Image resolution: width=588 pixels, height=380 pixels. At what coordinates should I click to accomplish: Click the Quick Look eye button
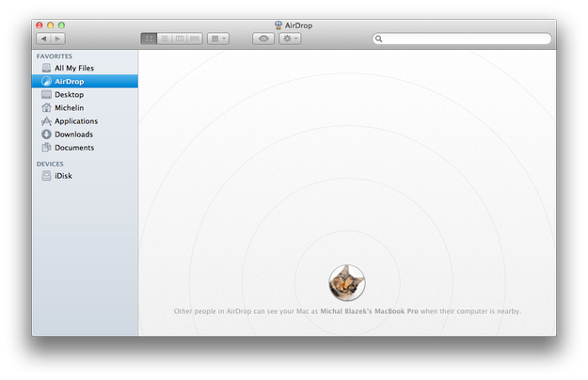click(263, 39)
